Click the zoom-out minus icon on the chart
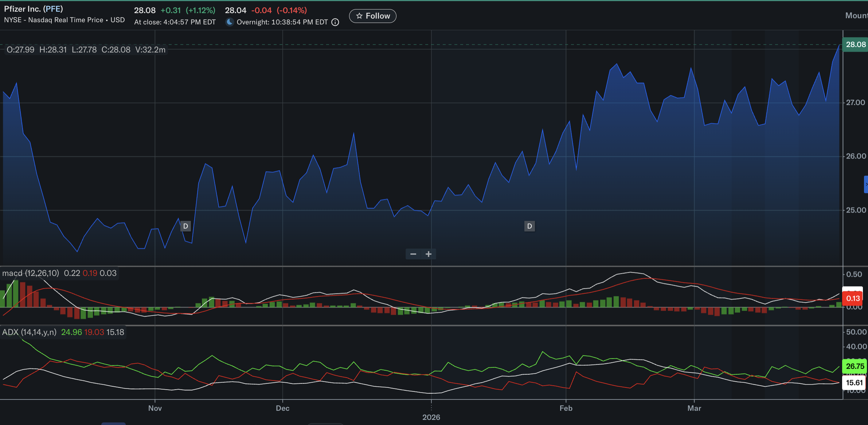The width and height of the screenshot is (868, 425). (413, 254)
